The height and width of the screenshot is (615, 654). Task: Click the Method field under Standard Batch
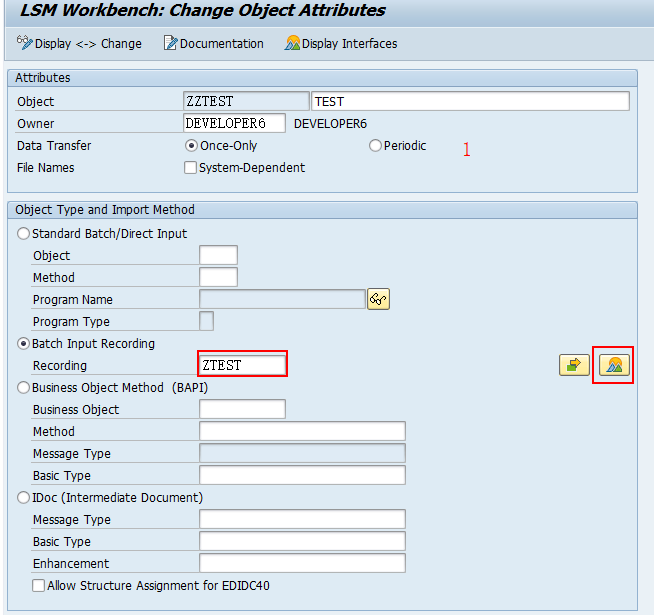pos(219,277)
